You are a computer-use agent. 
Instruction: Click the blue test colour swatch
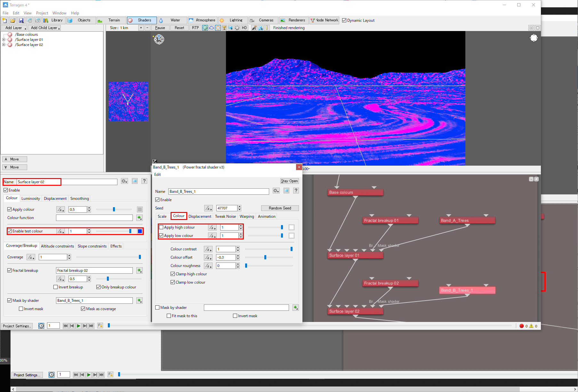point(140,231)
